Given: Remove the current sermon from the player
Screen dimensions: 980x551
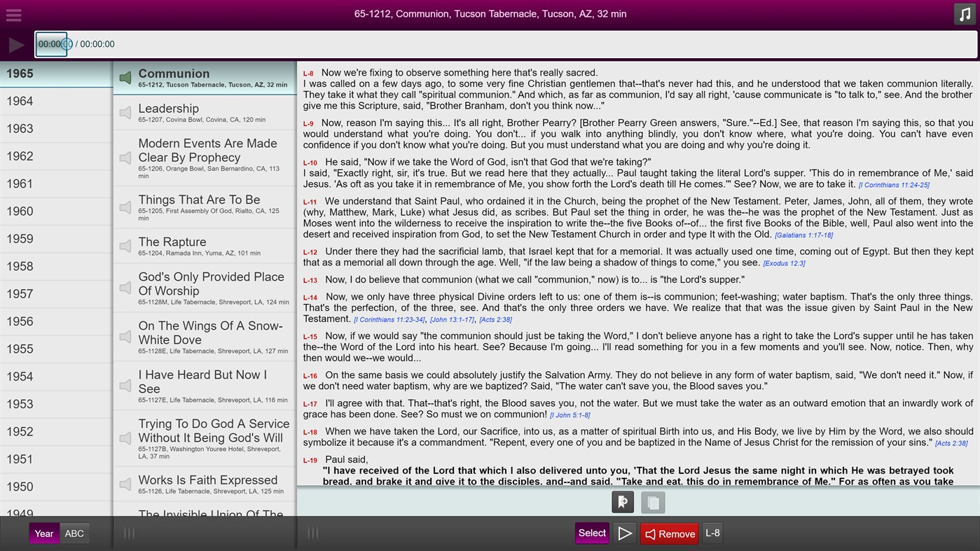Looking at the screenshot, I should (x=669, y=533).
